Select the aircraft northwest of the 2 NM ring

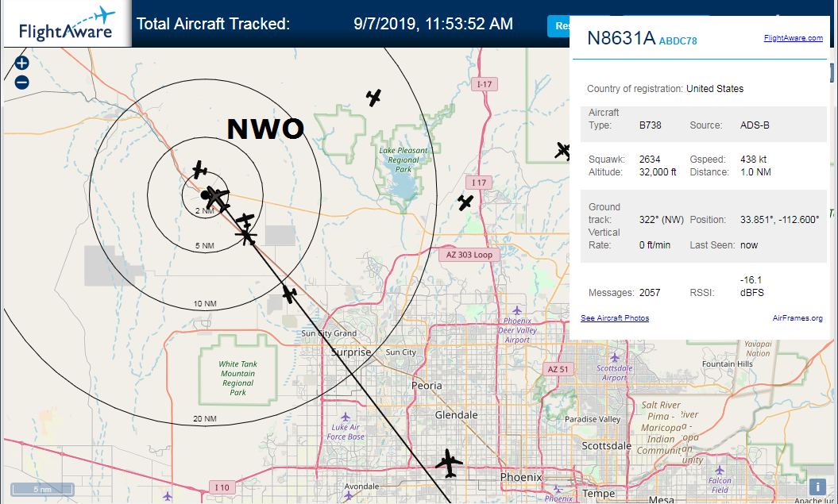(199, 171)
